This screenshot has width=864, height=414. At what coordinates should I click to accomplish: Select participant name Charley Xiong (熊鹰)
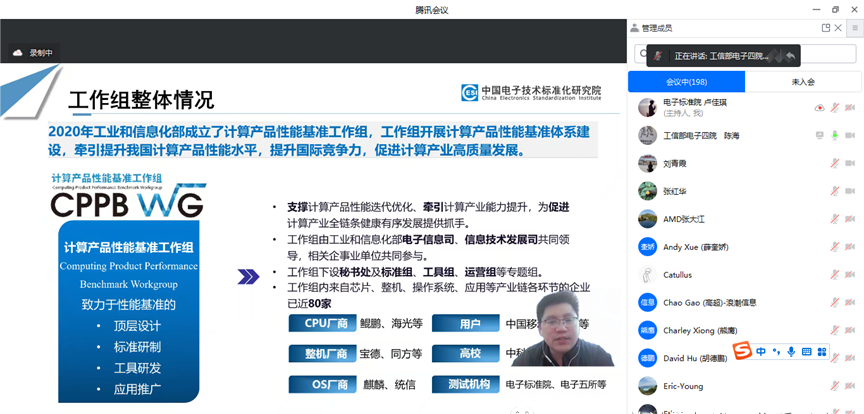point(700,331)
